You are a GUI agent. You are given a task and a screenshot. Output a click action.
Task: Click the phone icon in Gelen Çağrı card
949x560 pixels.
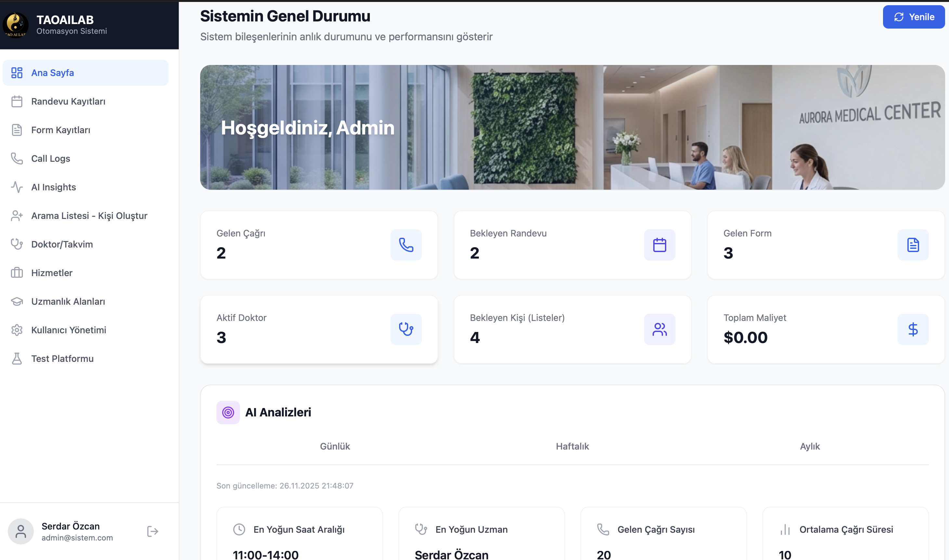tap(406, 245)
